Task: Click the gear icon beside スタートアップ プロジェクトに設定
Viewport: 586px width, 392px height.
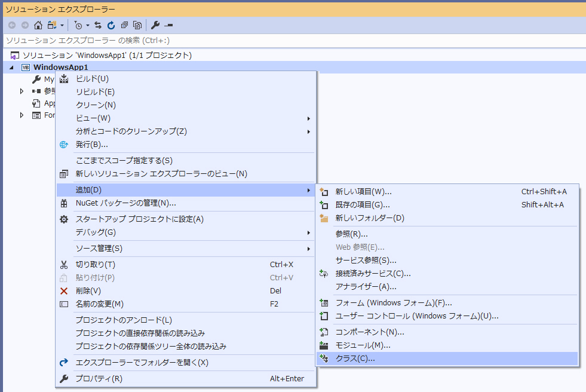Action: pos(64,219)
